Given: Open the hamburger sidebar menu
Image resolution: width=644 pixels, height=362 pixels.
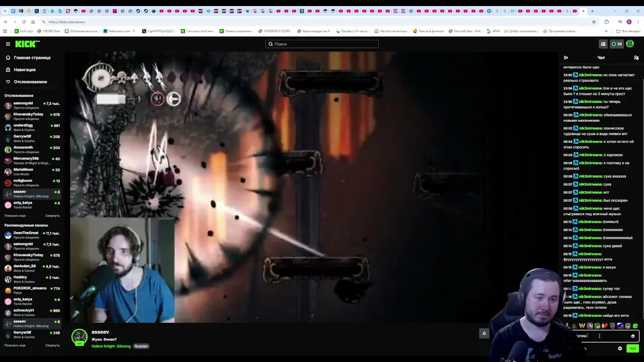Looking at the screenshot, I should click(x=8, y=44).
